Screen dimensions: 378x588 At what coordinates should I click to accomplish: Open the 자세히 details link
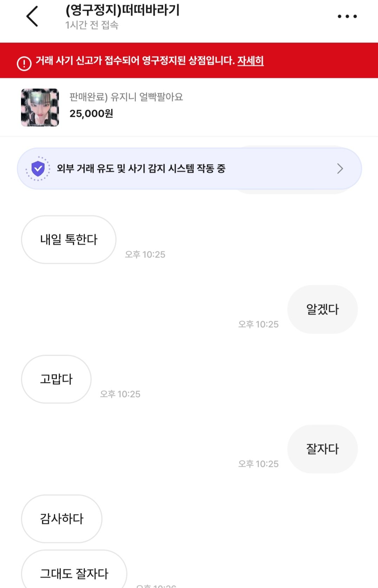250,61
